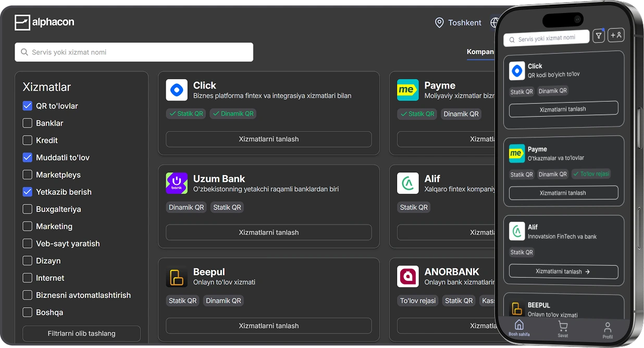Enable Veb-sayt yaratish checkbox
Image resolution: width=644 pixels, height=348 pixels.
[28, 243]
